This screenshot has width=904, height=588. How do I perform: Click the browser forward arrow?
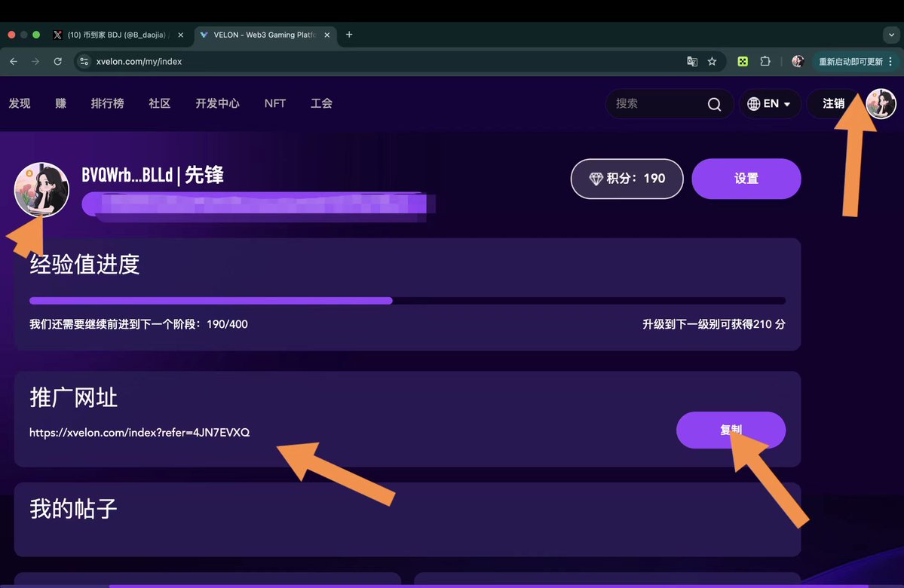[x=35, y=61]
